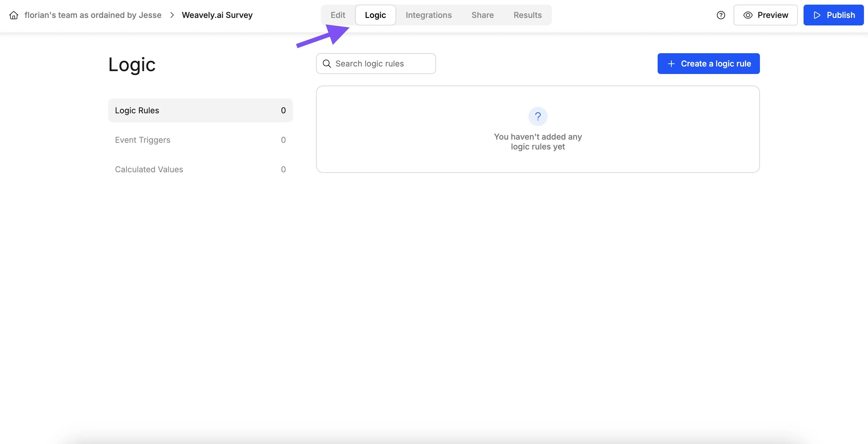Click the help question mark icon
The height and width of the screenshot is (444, 868).
(x=721, y=15)
